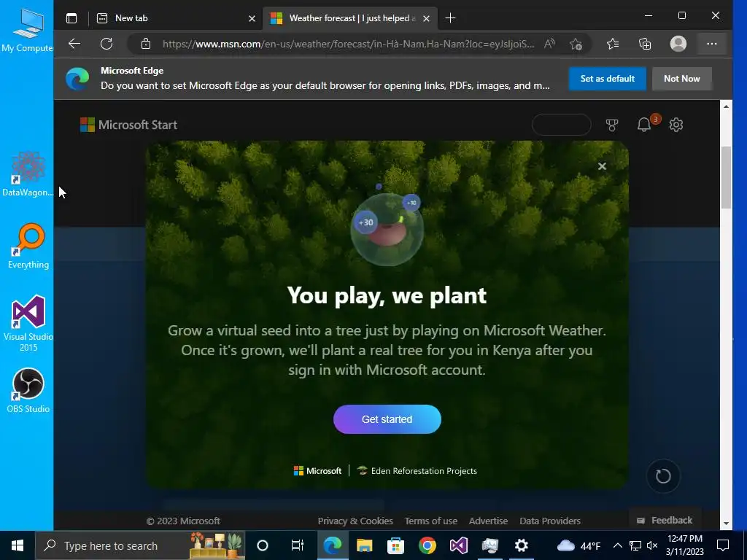Click the Feedback button
747x560 pixels.
tap(665, 520)
